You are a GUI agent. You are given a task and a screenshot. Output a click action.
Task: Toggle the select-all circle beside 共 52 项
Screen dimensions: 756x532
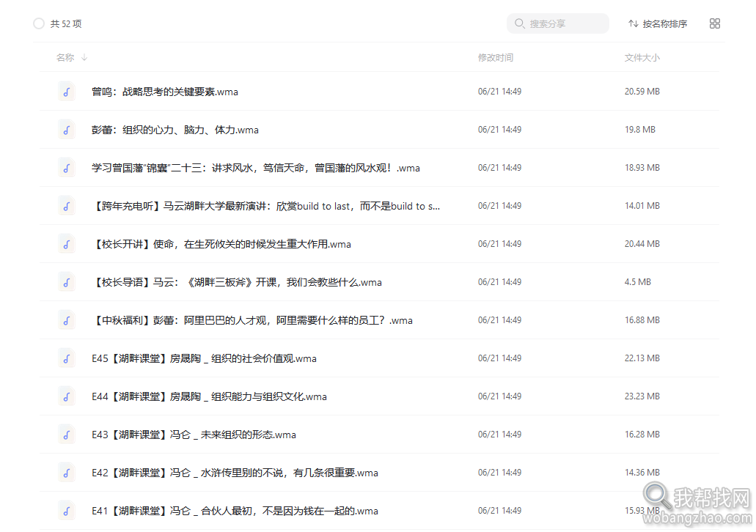(x=39, y=23)
